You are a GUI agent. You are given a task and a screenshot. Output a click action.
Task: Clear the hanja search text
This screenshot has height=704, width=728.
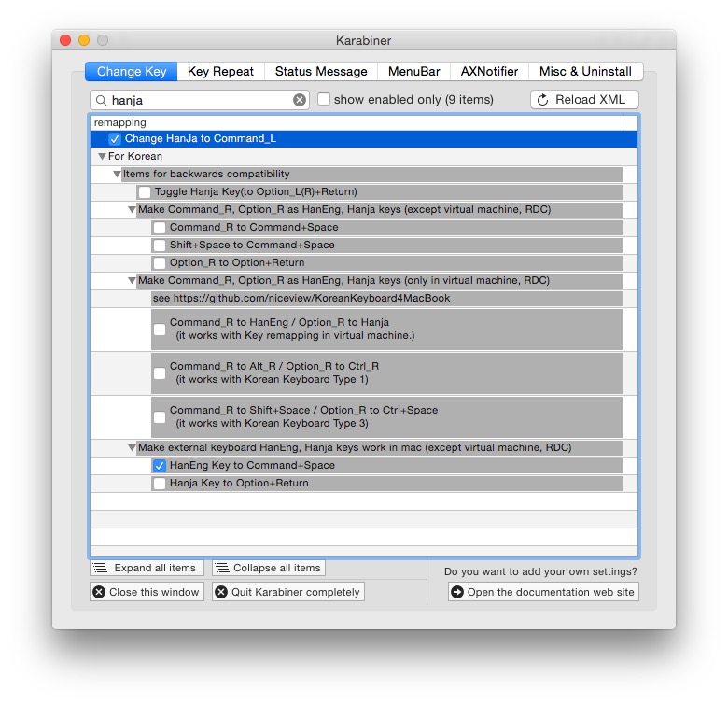click(x=300, y=100)
